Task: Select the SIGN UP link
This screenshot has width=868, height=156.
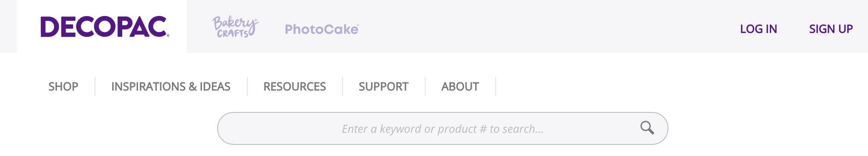Action: point(831,29)
